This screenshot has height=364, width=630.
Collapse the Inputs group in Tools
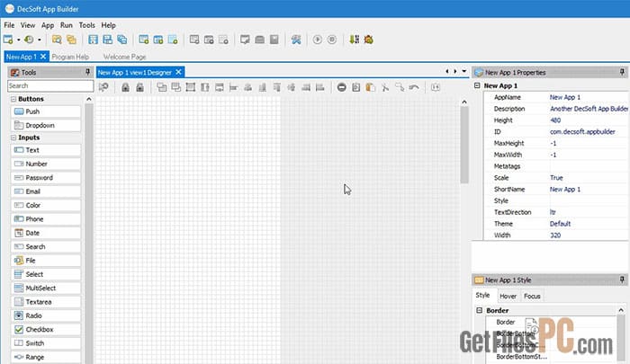13,138
